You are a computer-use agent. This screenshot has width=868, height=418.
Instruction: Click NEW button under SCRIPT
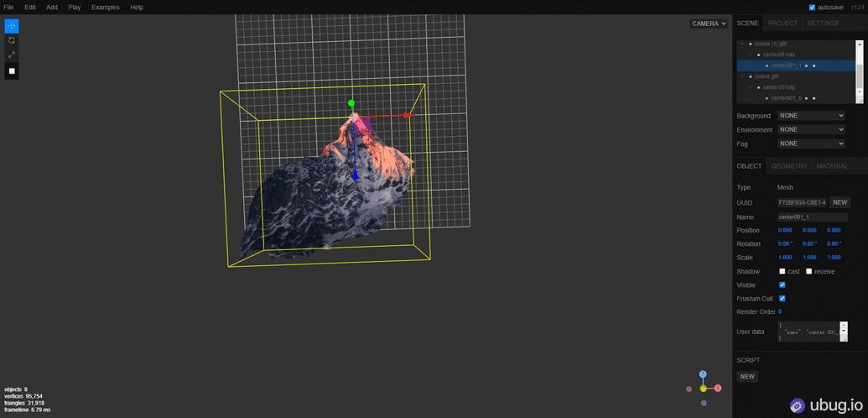pos(747,376)
